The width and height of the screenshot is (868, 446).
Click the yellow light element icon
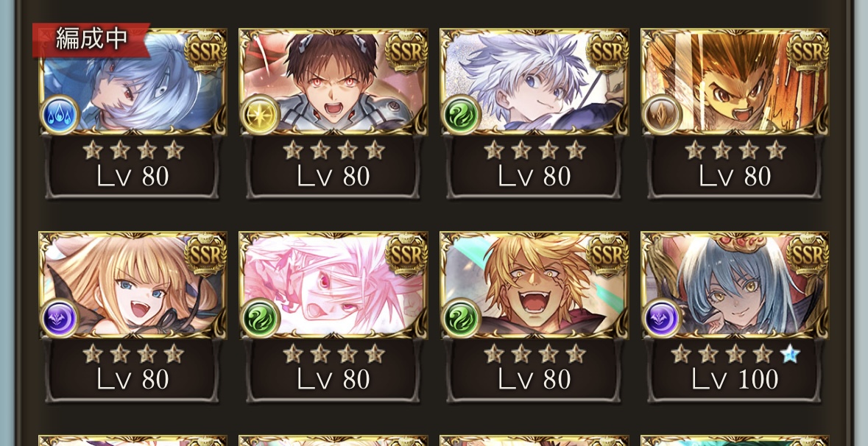pyautogui.click(x=260, y=115)
